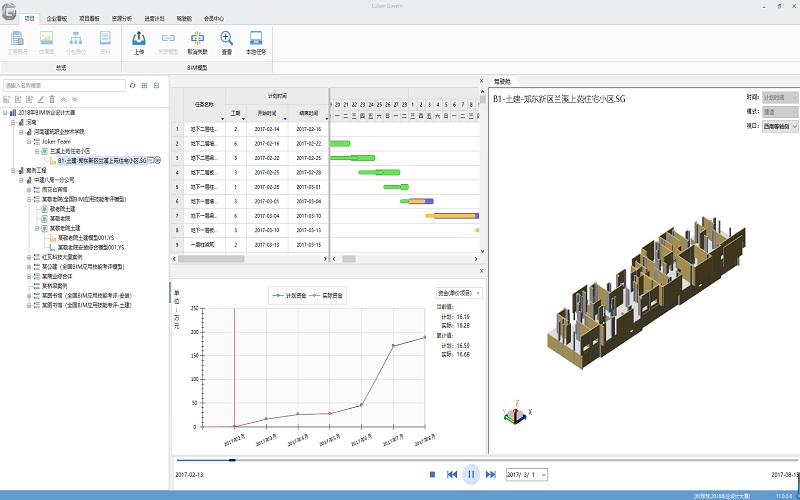Collapse the 案例工程 tree node
Screen dimensions: 800x500
click(x=13, y=170)
